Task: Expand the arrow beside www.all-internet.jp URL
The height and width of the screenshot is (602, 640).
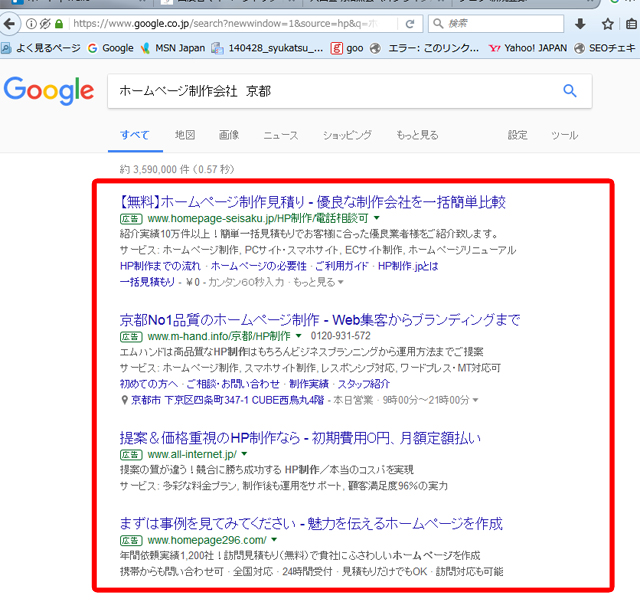Action: click(x=244, y=454)
